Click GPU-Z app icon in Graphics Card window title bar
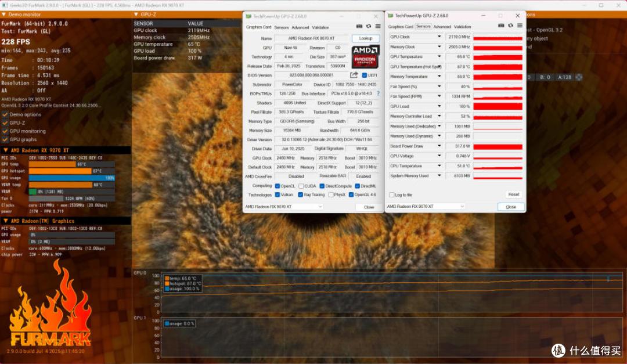The height and width of the screenshot is (364, 627). pyautogui.click(x=248, y=16)
